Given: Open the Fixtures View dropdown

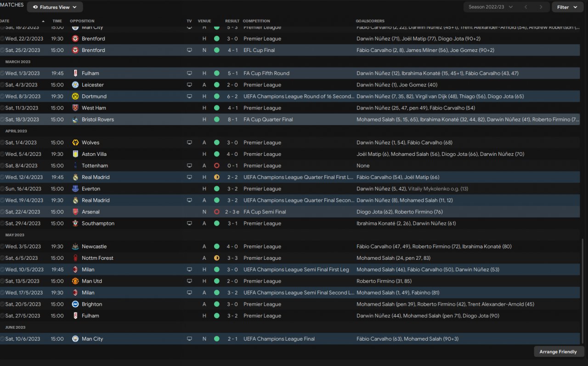Looking at the screenshot, I should click(55, 7).
